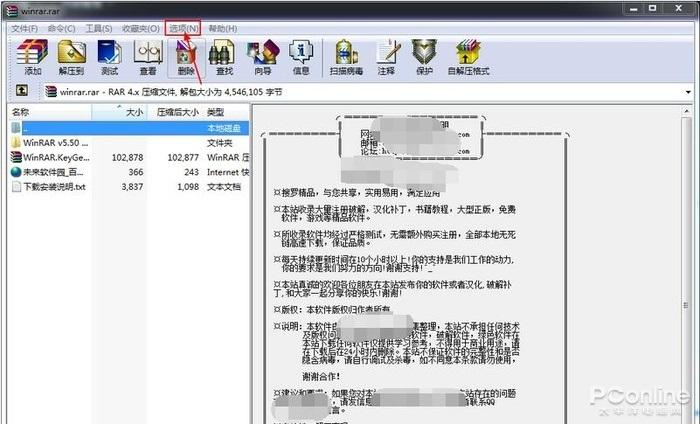Screen dimensions: 700x424
Task: Click the 未来软件园 internet shortcut icon
Action: coord(16,172)
